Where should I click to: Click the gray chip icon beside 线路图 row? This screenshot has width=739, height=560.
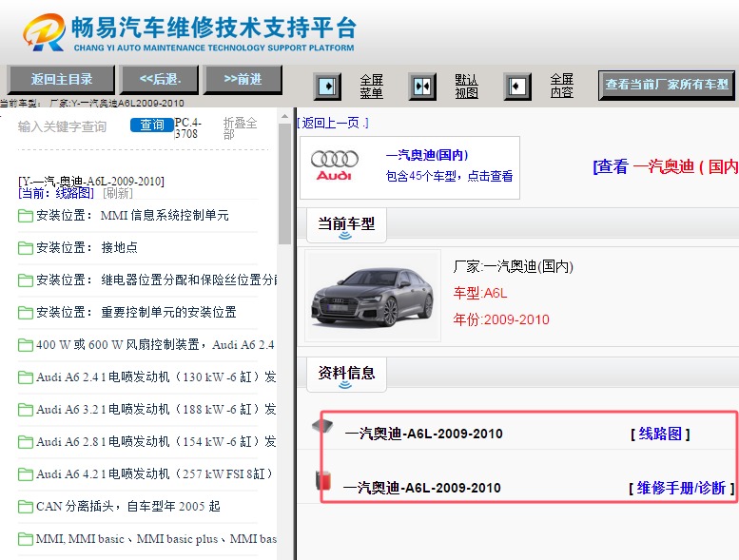coord(322,426)
